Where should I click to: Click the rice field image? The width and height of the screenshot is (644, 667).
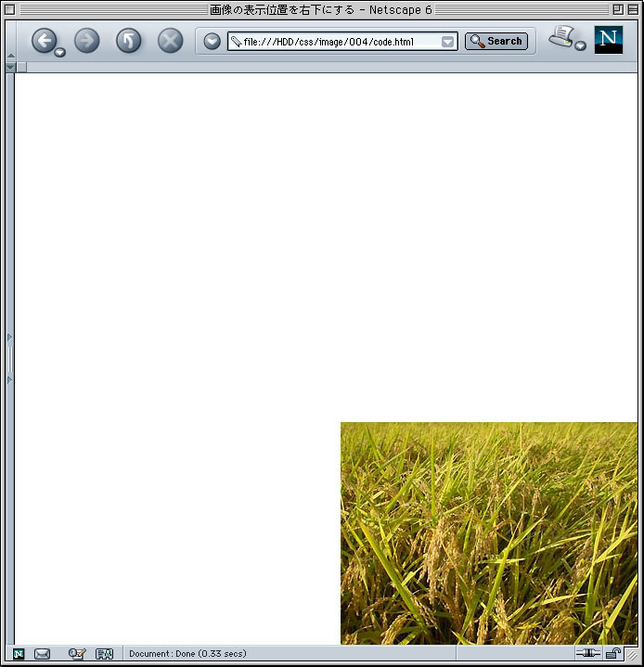pyautogui.click(x=489, y=533)
